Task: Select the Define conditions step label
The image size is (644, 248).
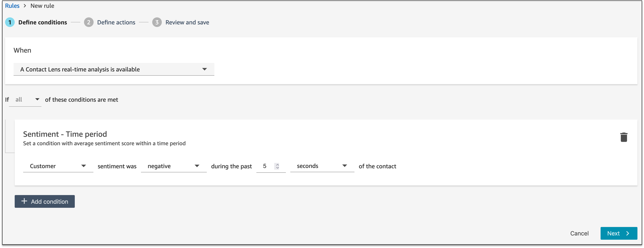Action: [42, 22]
